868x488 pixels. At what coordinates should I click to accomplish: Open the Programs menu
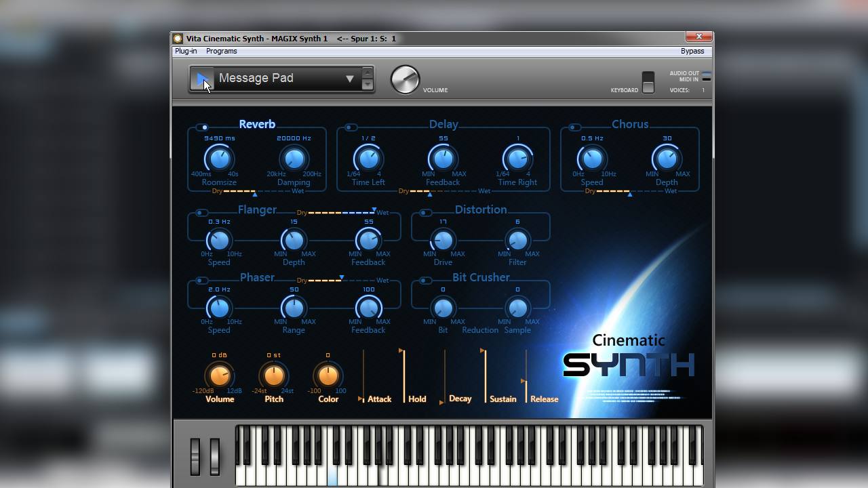[222, 52]
